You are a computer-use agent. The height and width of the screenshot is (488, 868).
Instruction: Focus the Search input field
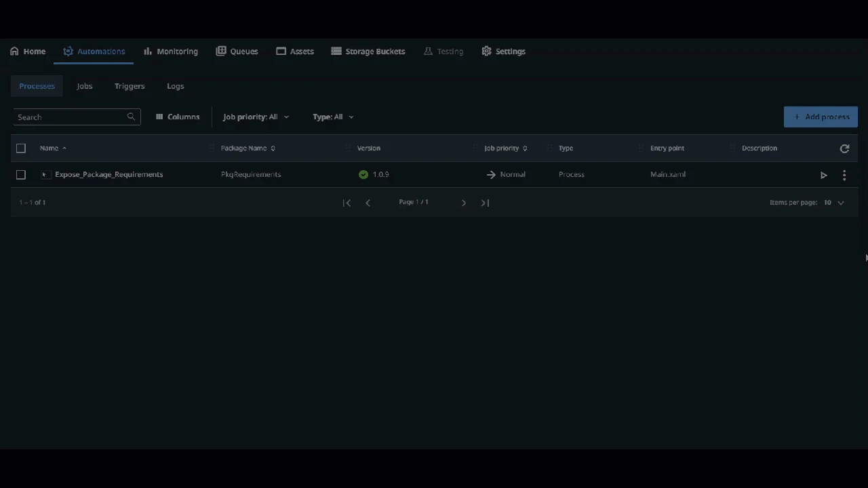(70, 117)
